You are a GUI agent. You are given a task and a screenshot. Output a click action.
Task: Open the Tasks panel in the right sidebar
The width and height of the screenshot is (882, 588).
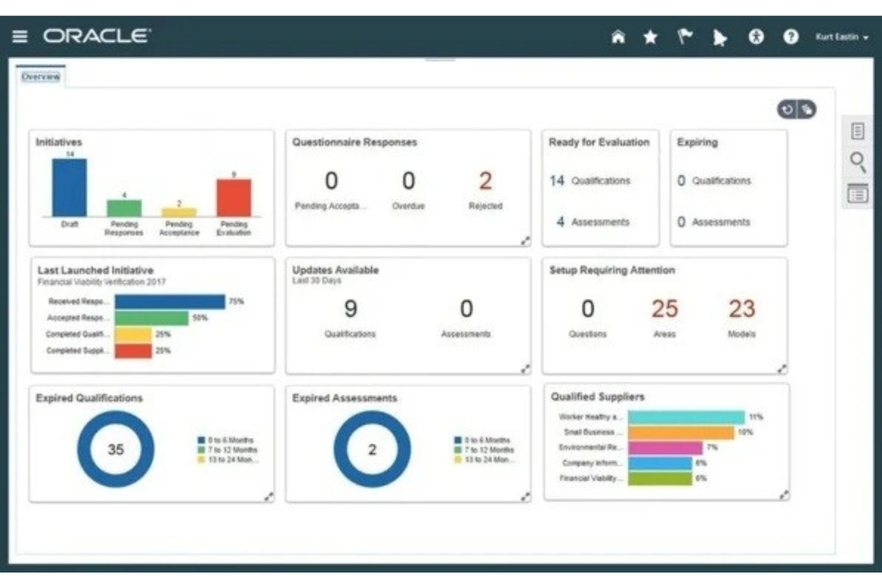(858, 130)
